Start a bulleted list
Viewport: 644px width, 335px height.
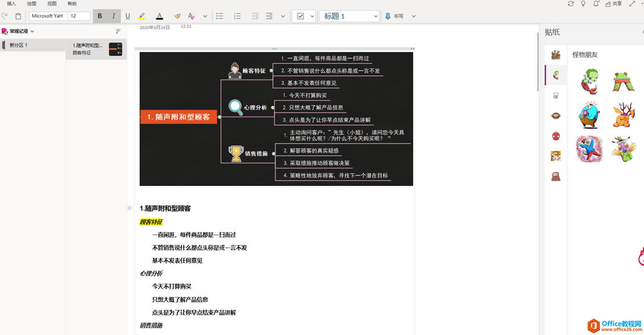(x=220, y=16)
